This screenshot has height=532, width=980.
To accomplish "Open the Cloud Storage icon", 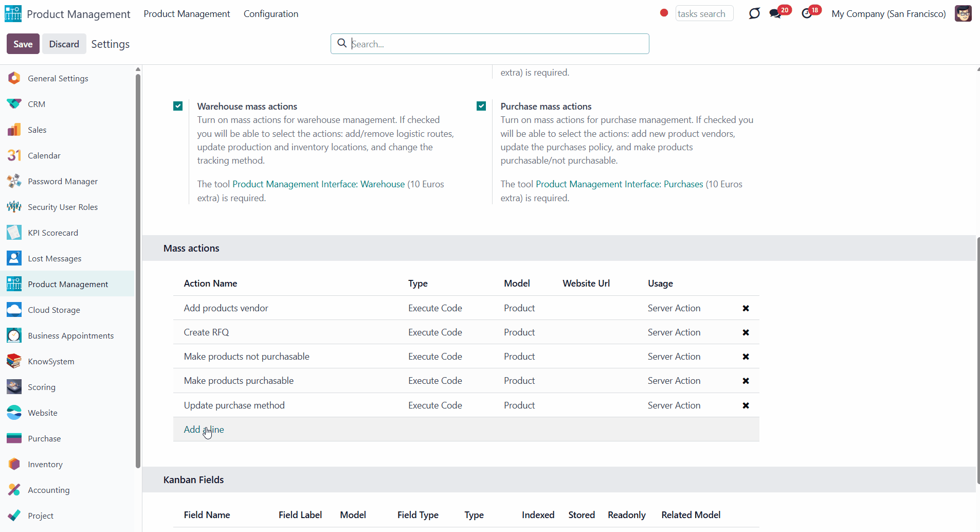I will [14, 310].
